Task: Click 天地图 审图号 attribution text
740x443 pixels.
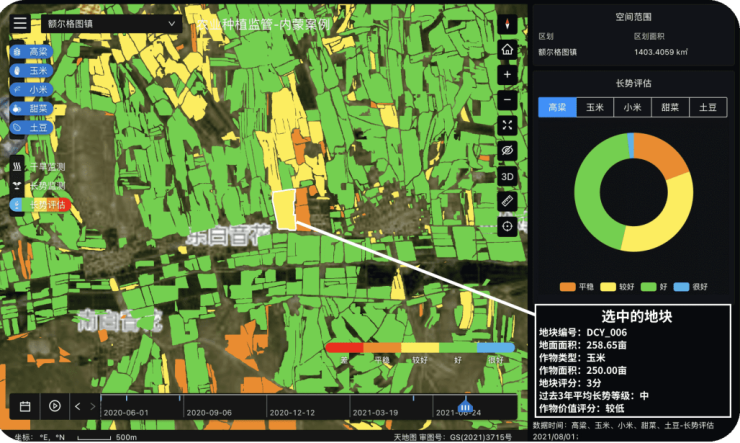Action: [x=453, y=437]
